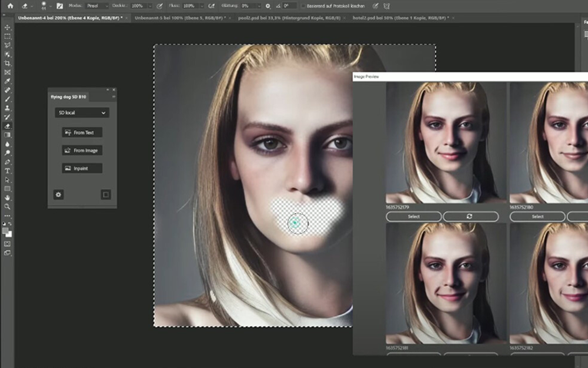This screenshot has width=588, height=368.
Task: Select the Rectangle shape tool
Action: click(7, 189)
